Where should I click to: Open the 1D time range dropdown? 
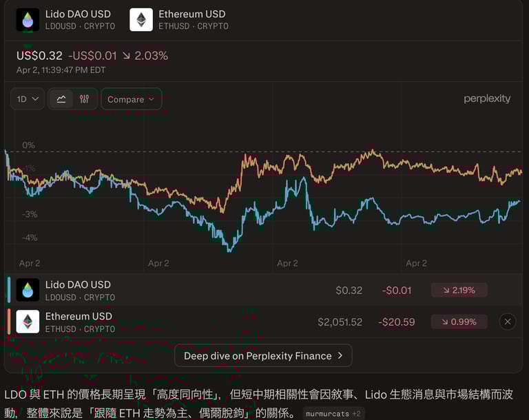coord(28,99)
